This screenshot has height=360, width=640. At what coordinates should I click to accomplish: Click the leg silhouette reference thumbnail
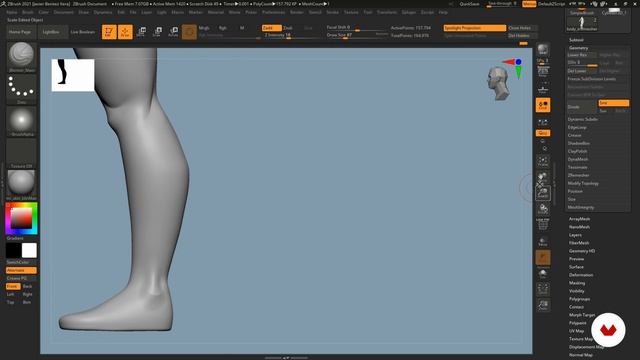coord(73,75)
